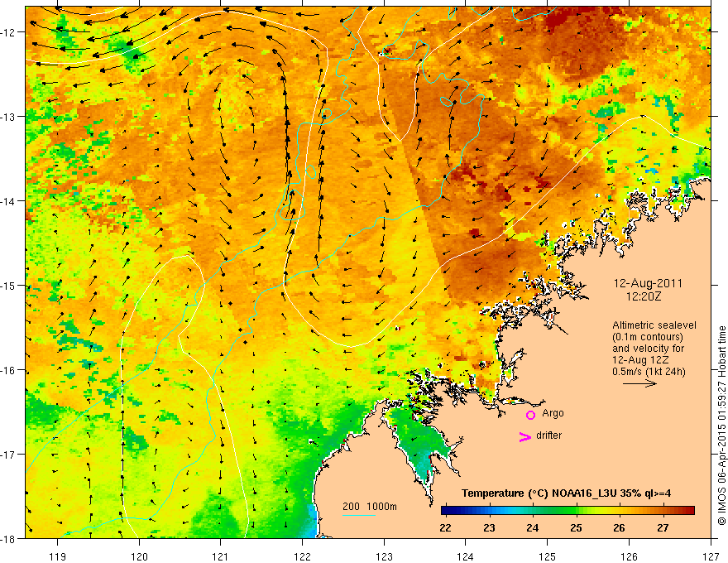Click the color bar label '23'
The image size is (728, 563).
point(489,527)
